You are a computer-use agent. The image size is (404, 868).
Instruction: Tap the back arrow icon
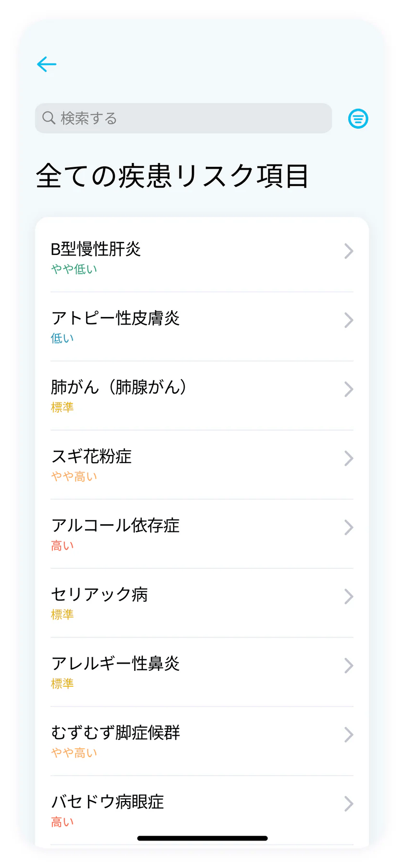click(47, 64)
